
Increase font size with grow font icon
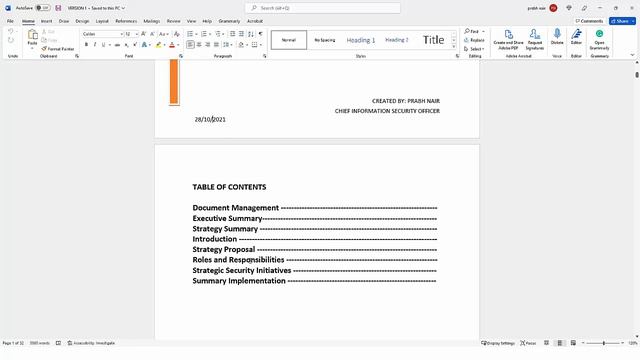143,34
